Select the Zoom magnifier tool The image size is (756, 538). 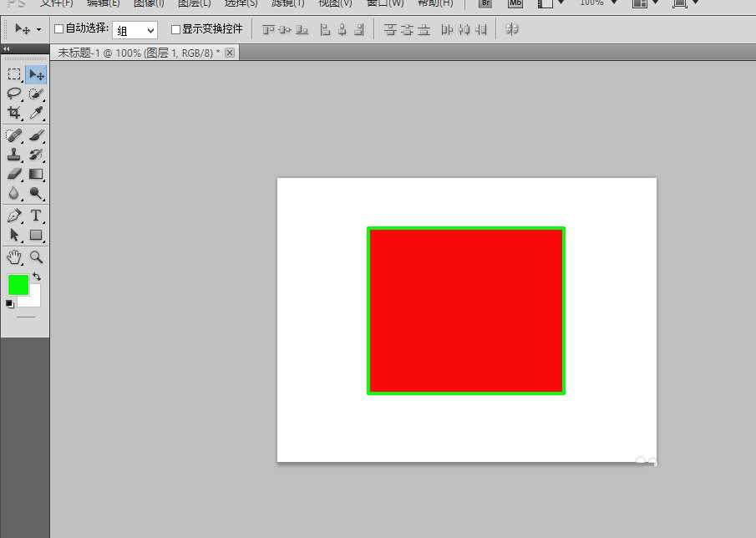36,257
